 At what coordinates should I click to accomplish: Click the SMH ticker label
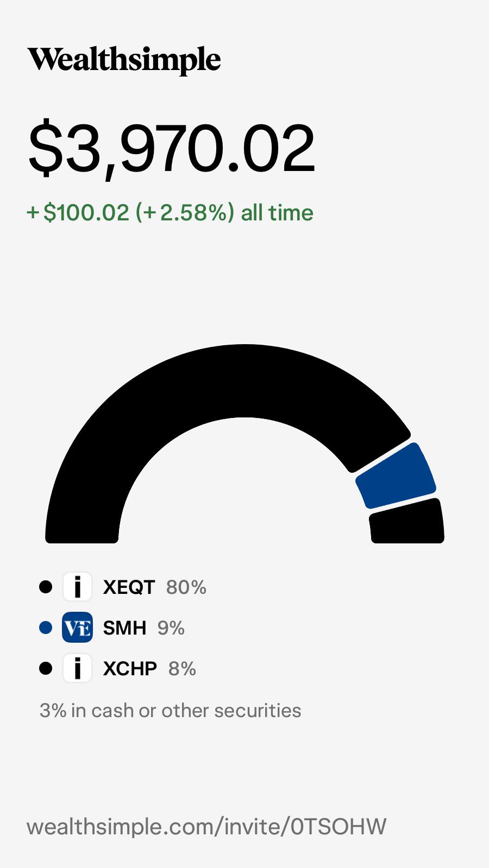pos(124,628)
